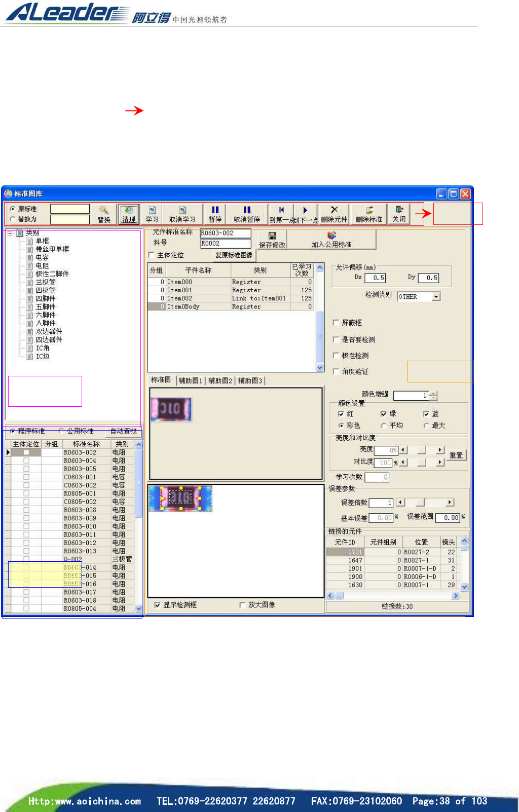Open the 检测类别 OTHER dropdown
This screenshot has width=519, height=812.
436,297
